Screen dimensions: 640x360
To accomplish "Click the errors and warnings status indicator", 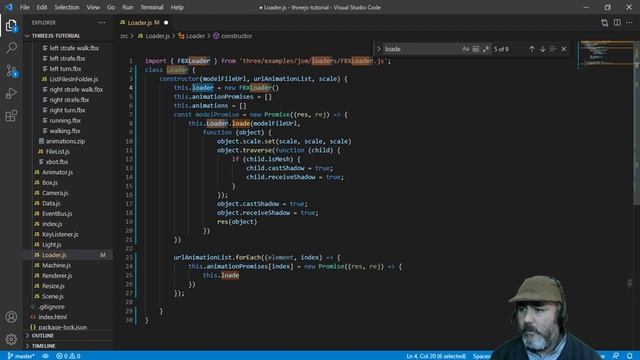I will click(x=68, y=356).
